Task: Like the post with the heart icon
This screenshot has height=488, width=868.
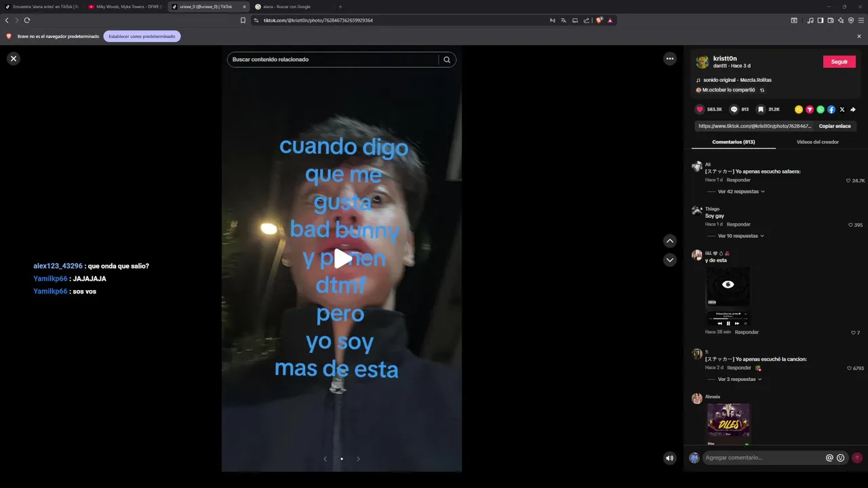Action: (700, 109)
